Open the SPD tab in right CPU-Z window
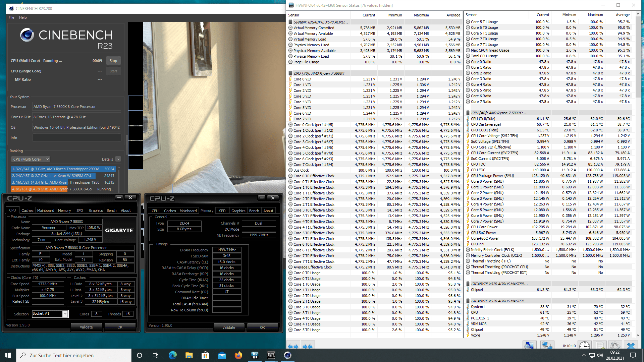The height and width of the screenshot is (362, 644). coord(222,211)
